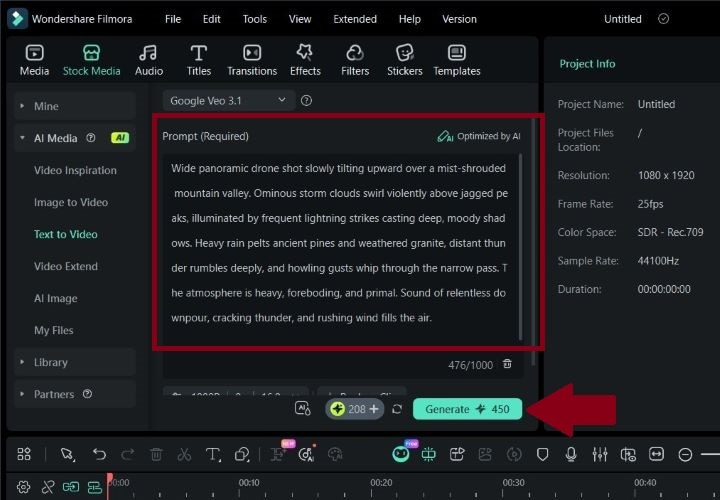The image size is (720, 500).
Task: Click the Split scissors icon
Action: (x=184, y=455)
